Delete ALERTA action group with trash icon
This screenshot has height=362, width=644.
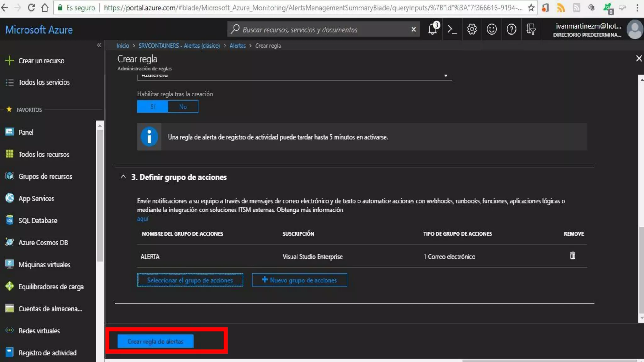coord(573,256)
